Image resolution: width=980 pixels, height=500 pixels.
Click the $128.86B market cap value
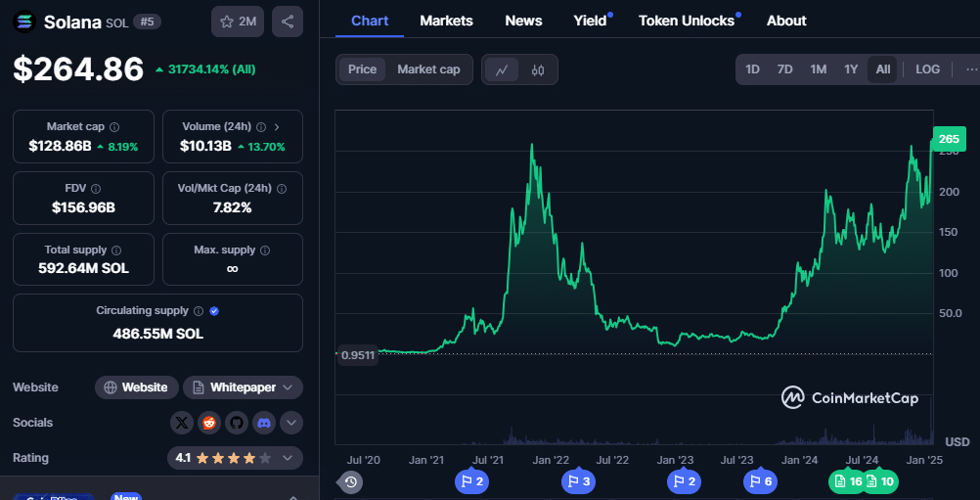60,147
